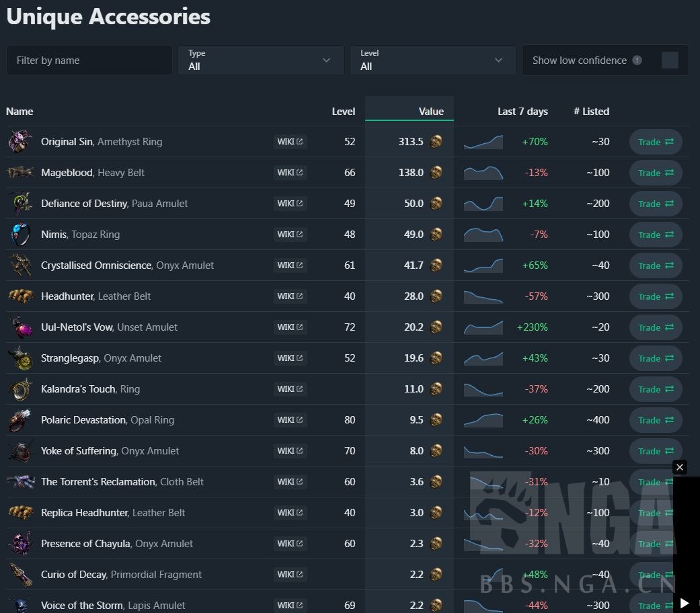Click the Headhunter leather belt icon
700x613 pixels.
pos(20,296)
